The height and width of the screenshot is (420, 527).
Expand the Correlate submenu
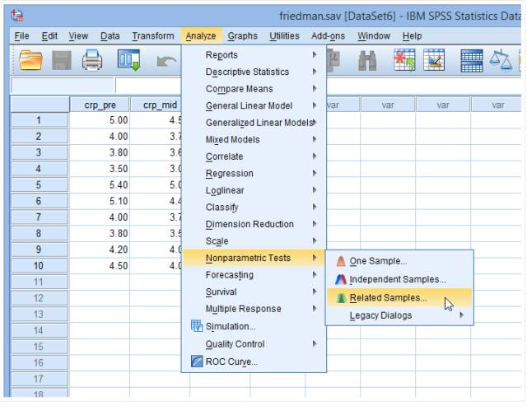[254, 156]
